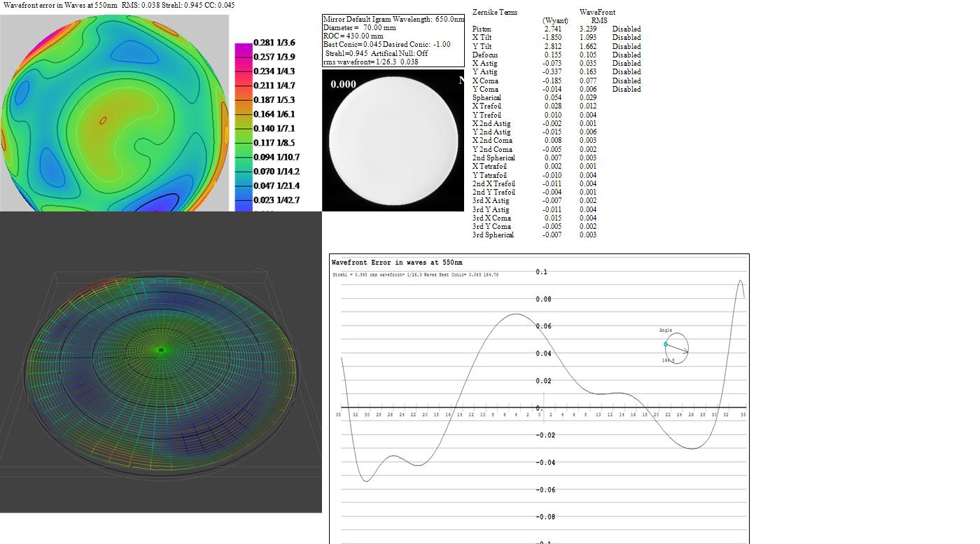This screenshot has width=980, height=544.
Task: Click the 'X Trefoil' Zernike term
Action: [486, 106]
